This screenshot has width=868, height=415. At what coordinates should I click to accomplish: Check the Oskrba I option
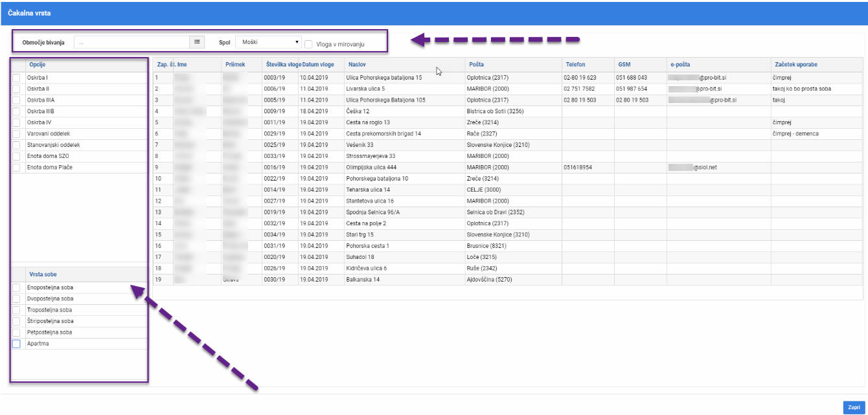tap(16, 78)
